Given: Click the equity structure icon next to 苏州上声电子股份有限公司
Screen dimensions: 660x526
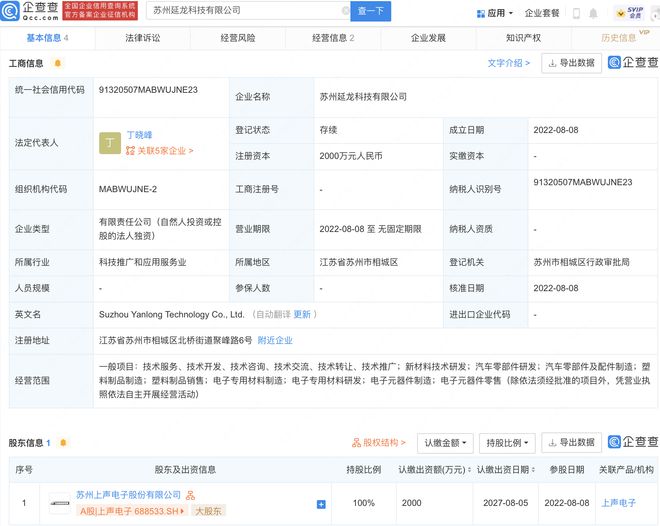Looking at the screenshot, I should tap(190, 495).
